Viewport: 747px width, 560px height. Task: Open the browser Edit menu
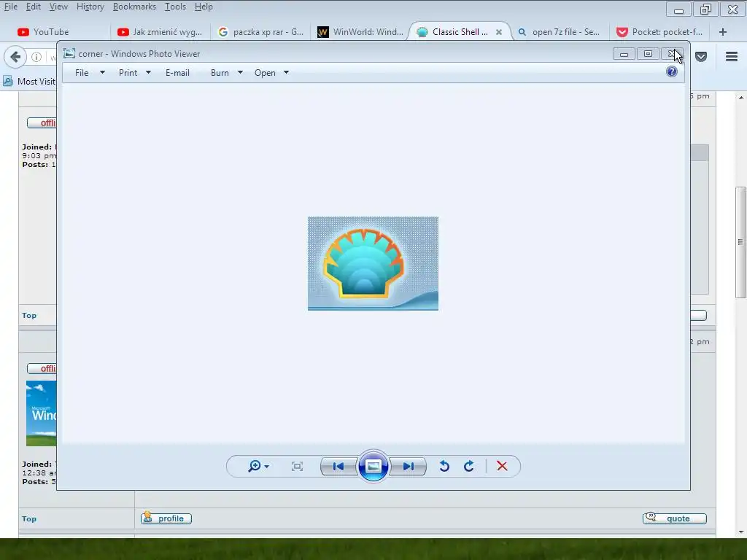33,7
